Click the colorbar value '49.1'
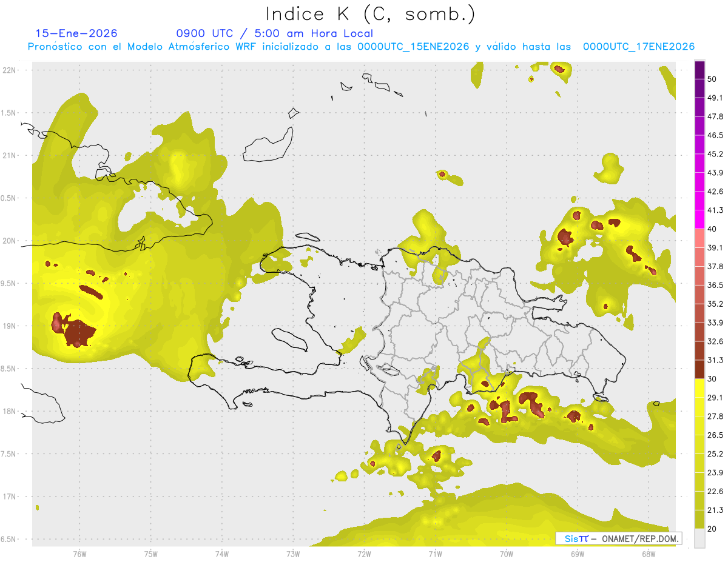 pyautogui.click(x=716, y=98)
